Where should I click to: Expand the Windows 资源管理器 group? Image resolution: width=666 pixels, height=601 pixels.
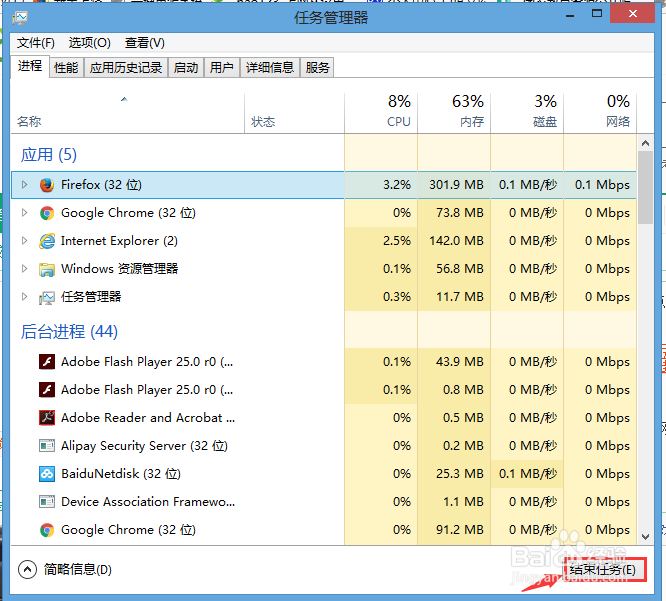point(24,269)
